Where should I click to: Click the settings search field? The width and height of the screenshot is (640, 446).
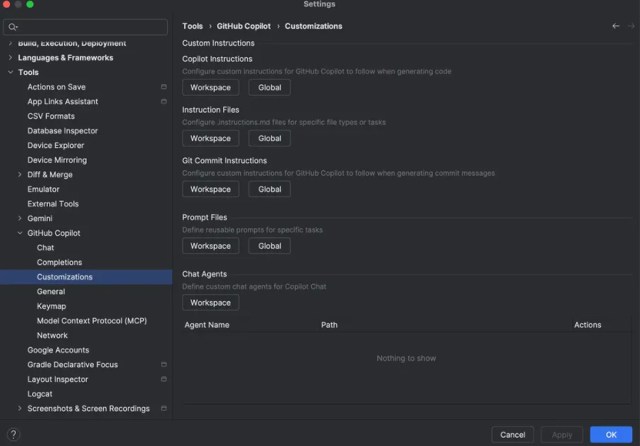click(90, 27)
